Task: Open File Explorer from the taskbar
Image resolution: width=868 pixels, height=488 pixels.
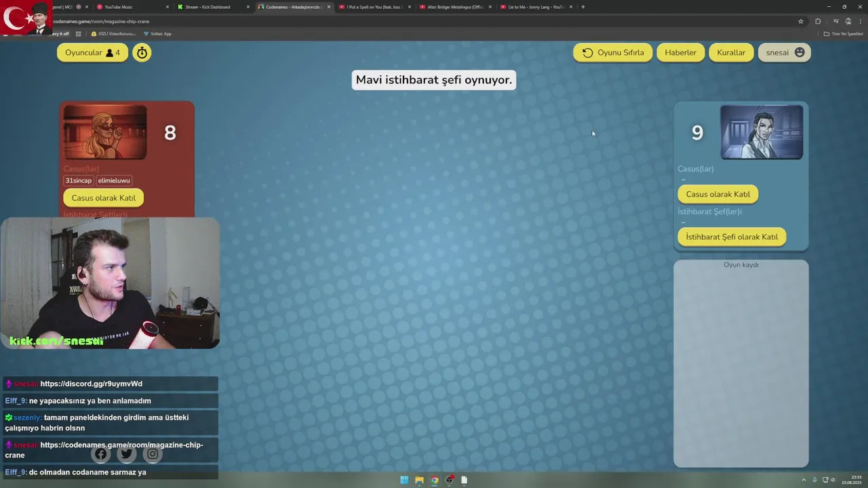Action: [x=419, y=480]
